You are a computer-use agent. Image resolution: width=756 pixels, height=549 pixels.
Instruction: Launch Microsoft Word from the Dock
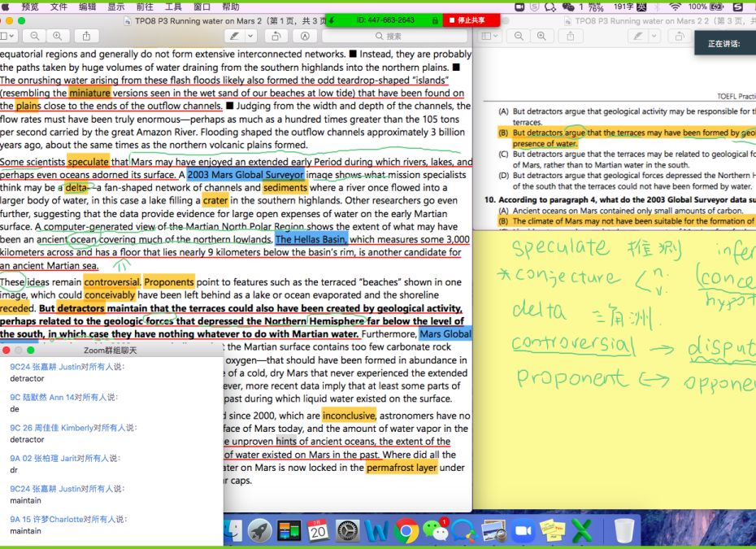coord(376,530)
